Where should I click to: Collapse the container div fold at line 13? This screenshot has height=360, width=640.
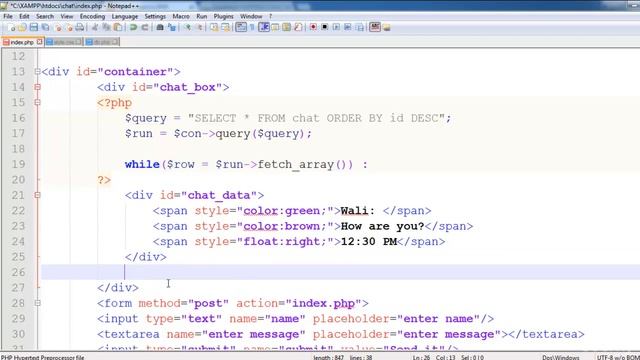point(38,71)
